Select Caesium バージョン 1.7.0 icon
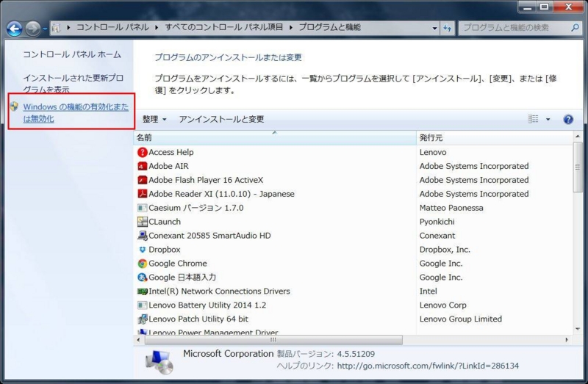Screen dimensions: 588x384 (x=142, y=208)
